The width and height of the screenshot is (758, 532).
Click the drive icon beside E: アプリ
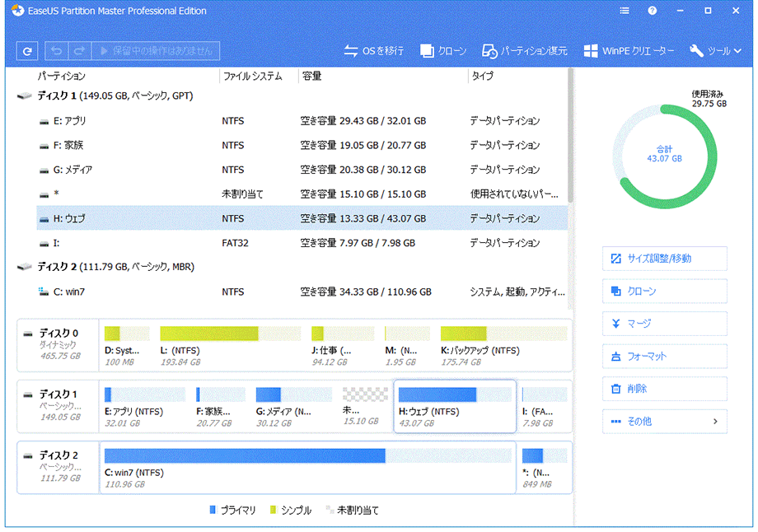tap(44, 121)
